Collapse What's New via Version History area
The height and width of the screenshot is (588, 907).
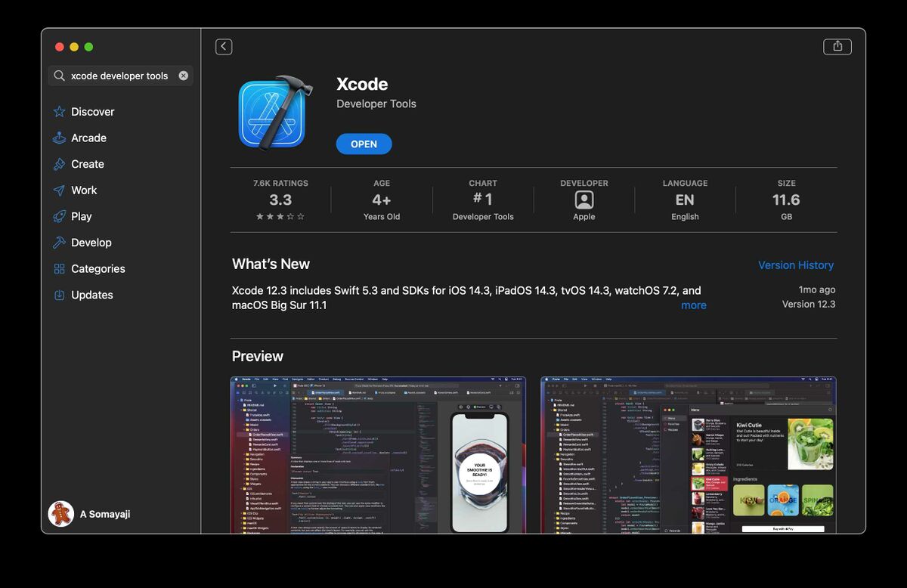pyautogui.click(x=796, y=265)
